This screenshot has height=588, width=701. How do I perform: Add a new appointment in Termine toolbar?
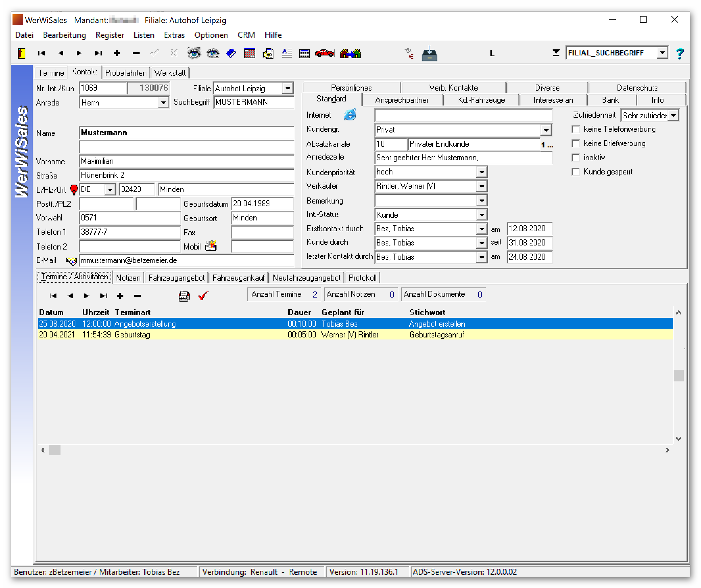click(x=120, y=296)
